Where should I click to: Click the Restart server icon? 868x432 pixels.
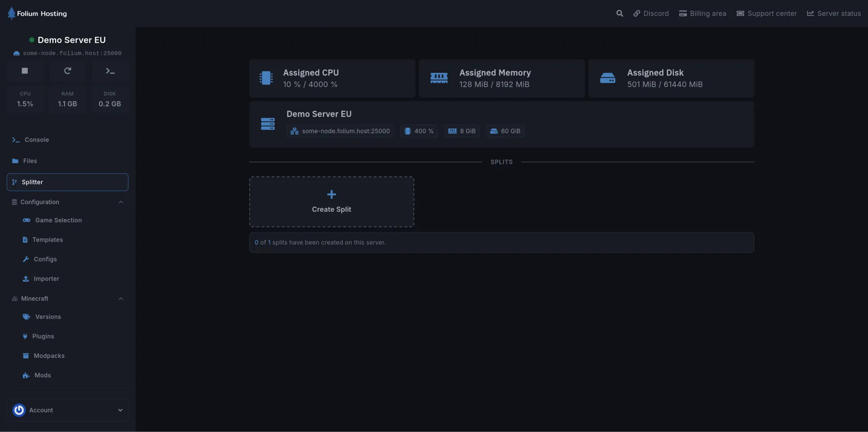[x=67, y=71]
